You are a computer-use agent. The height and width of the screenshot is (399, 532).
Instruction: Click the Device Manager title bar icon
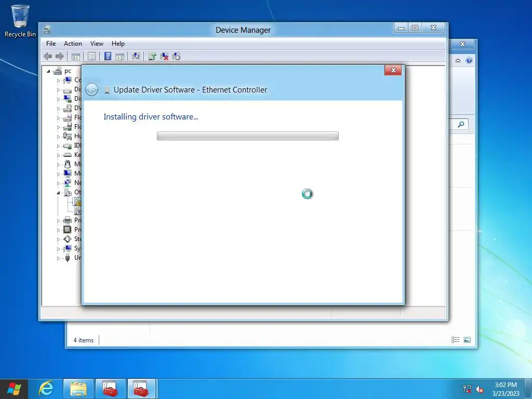tap(46, 30)
